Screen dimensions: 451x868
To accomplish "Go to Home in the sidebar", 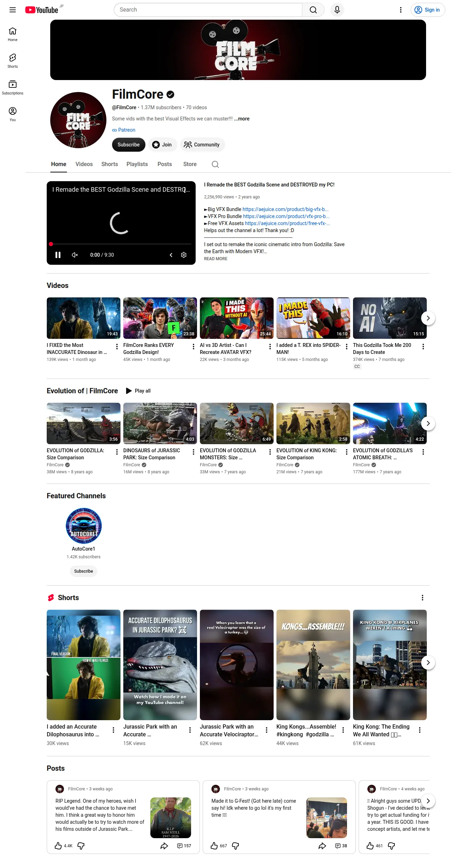I will pos(13,34).
